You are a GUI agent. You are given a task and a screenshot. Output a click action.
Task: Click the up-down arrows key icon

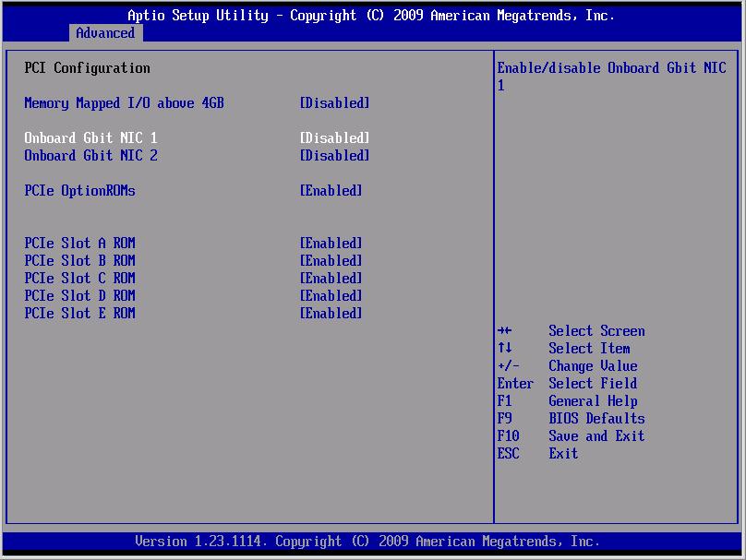(505, 348)
